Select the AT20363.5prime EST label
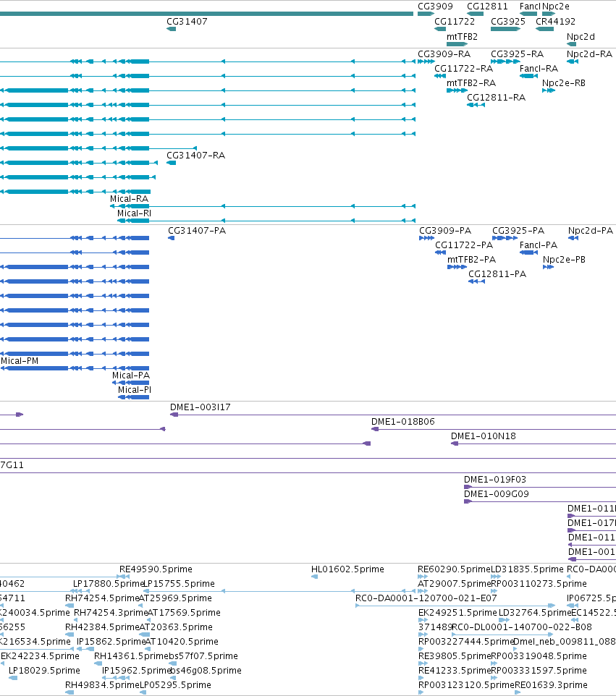This screenshot has height=696, width=616. 176,627
